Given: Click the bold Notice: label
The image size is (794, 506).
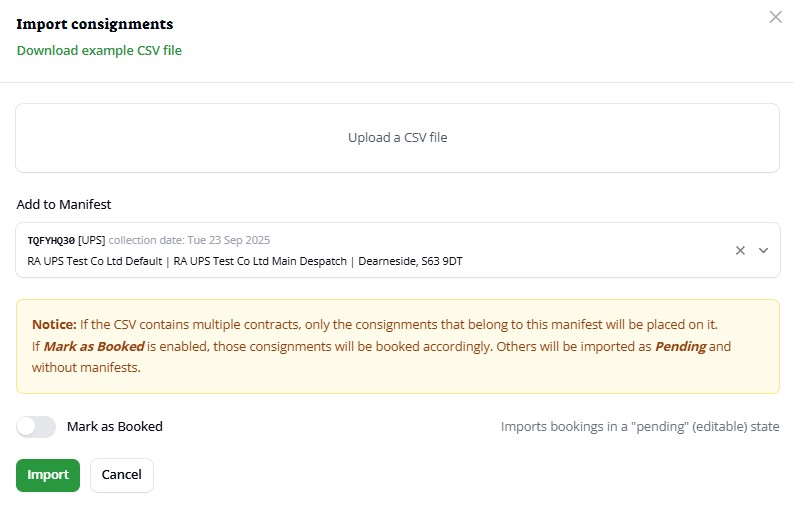Looking at the screenshot, I should 54,324.
